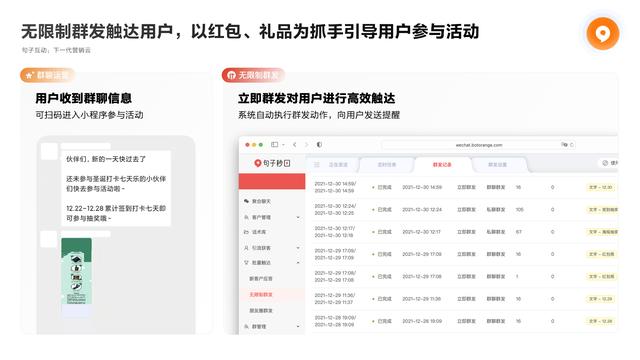640x360 pixels.
Task: Click the 话术库 folder icon
Action: [246, 232]
